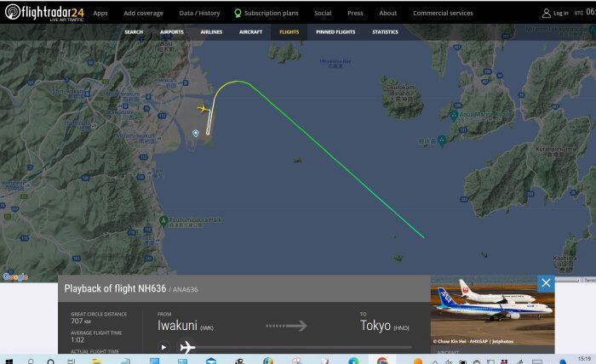This screenshot has height=364, width=596.
Task: Open the Data / History menu
Action: tap(199, 13)
